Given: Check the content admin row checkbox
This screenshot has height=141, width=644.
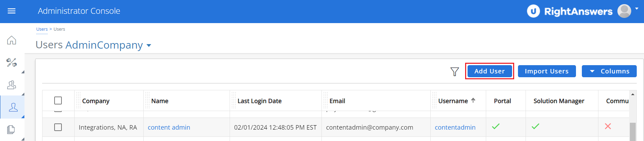Looking at the screenshot, I should [x=58, y=127].
